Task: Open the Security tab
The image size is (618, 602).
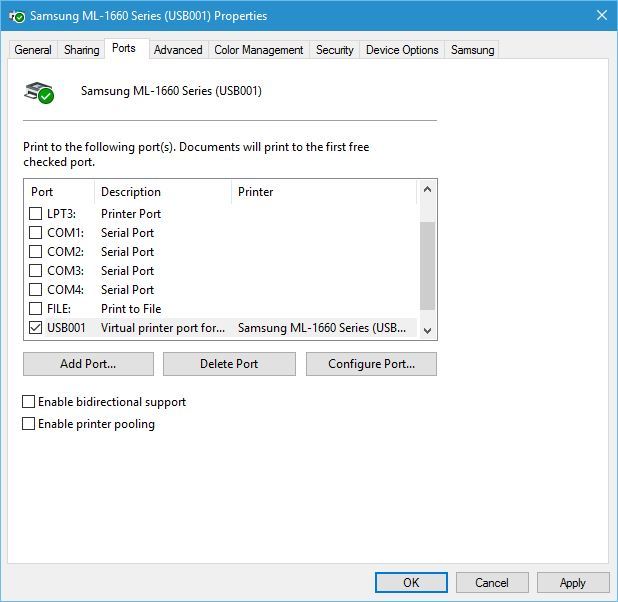Action: 335,50
